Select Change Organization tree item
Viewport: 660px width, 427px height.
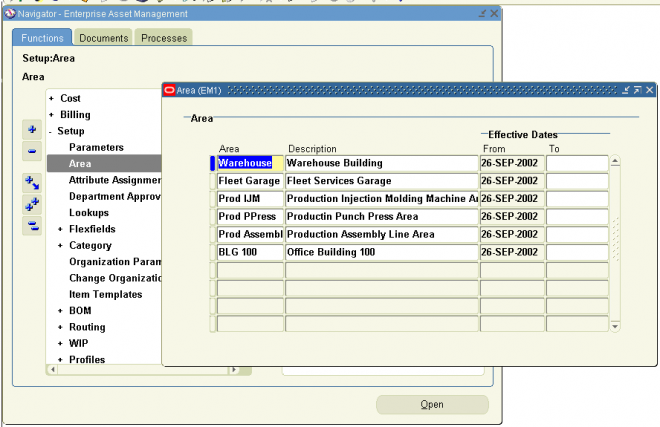[115, 278]
